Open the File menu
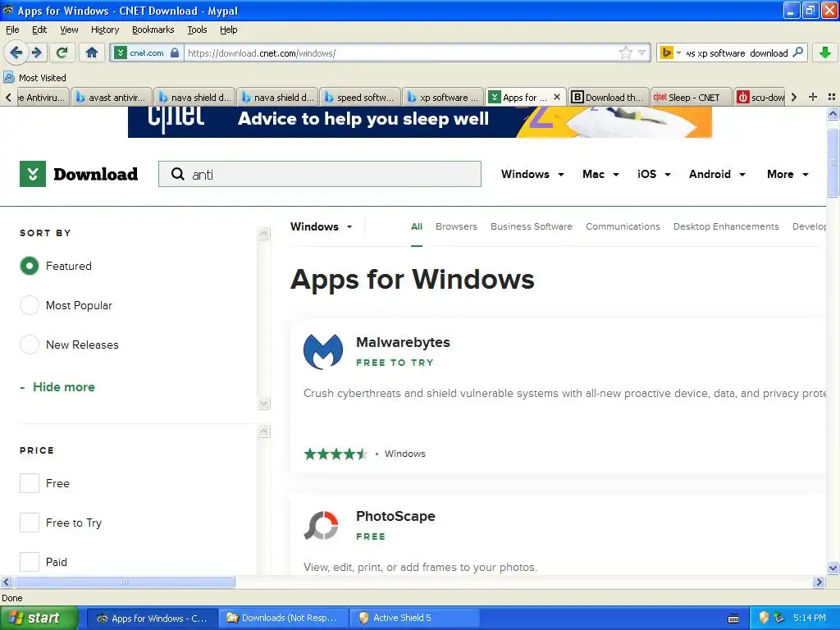This screenshot has width=840, height=630. click(x=12, y=30)
